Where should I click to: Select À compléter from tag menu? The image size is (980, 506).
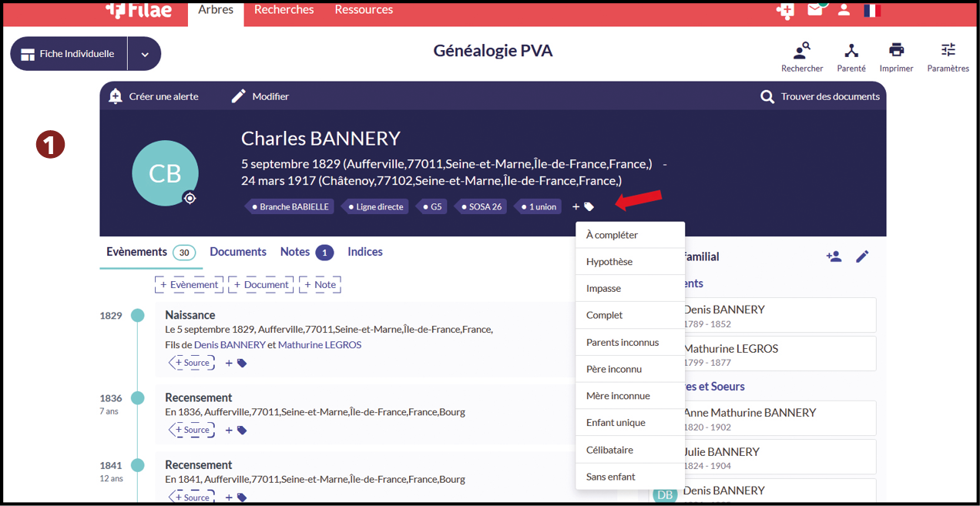[x=630, y=235]
